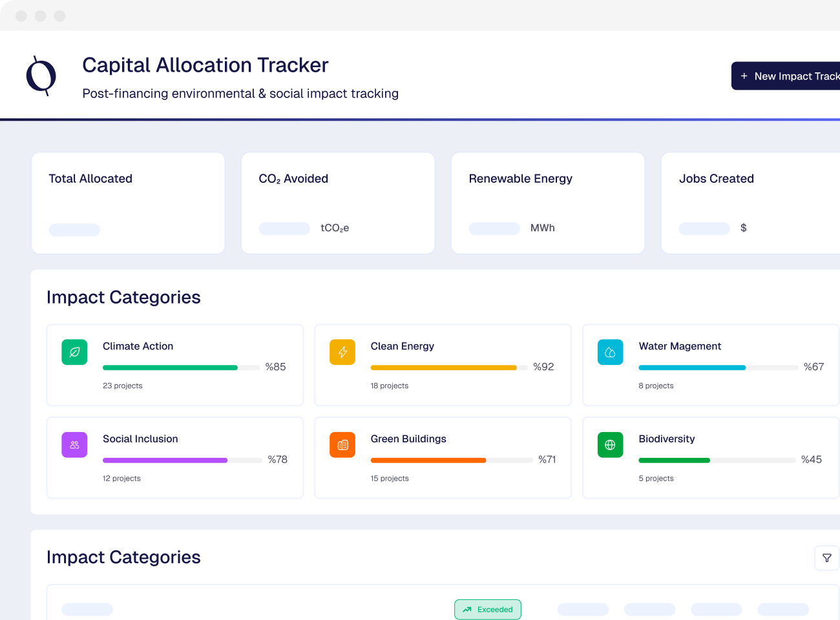Open the filter funnel icon

coord(826,558)
